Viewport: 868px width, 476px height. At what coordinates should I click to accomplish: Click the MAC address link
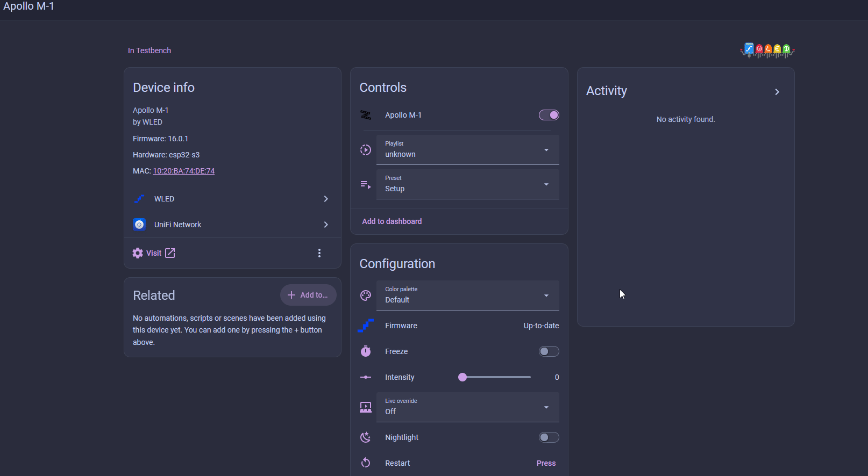click(x=184, y=171)
